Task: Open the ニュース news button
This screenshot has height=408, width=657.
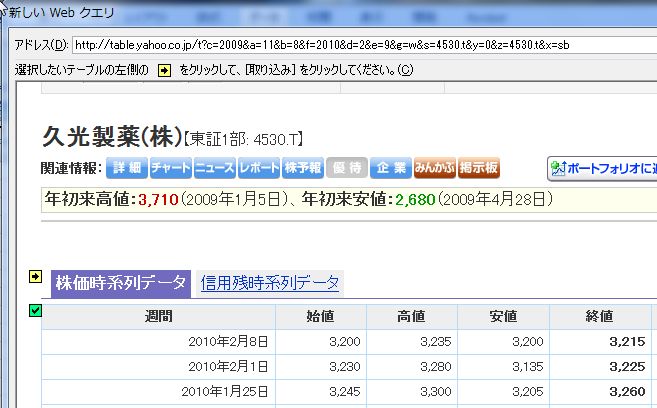Action: pos(215,168)
